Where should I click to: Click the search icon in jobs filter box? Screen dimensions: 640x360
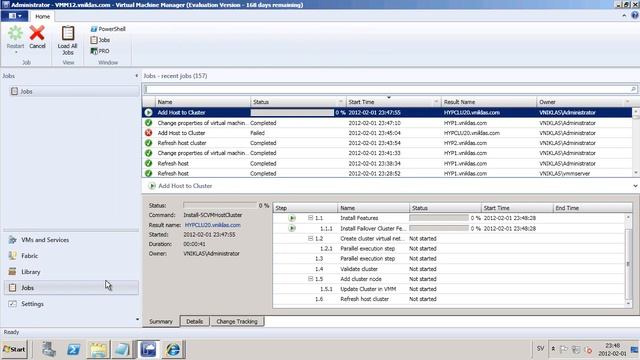(x=633, y=89)
